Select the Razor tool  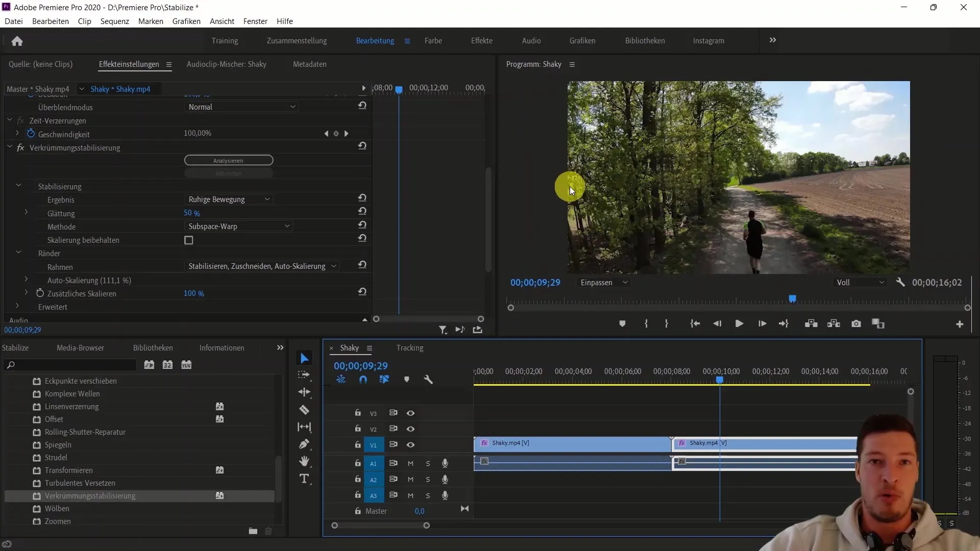(x=304, y=410)
